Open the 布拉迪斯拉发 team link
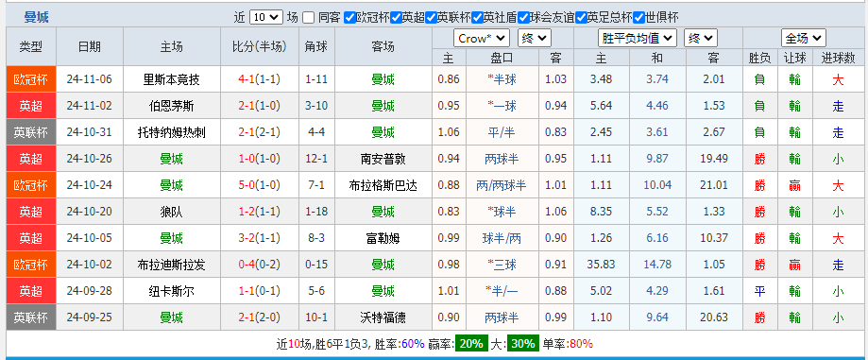The height and width of the screenshot is (360, 868). [171, 265]
